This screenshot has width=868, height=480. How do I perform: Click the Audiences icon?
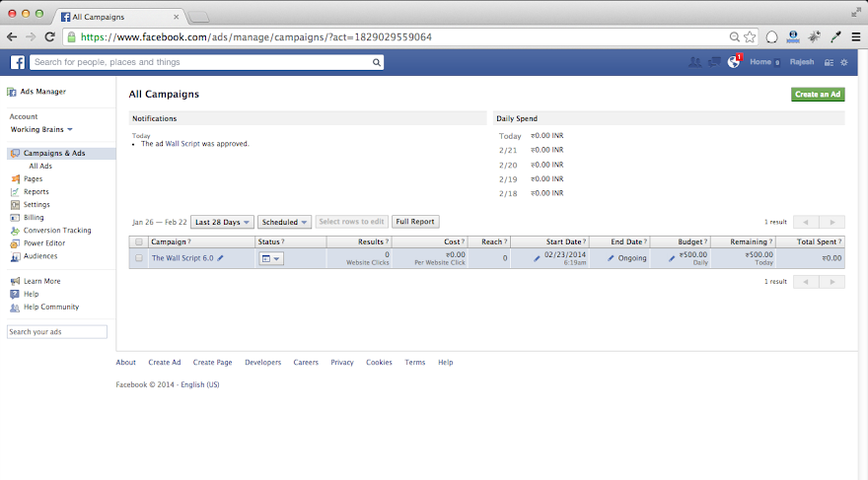pos(16,256)
